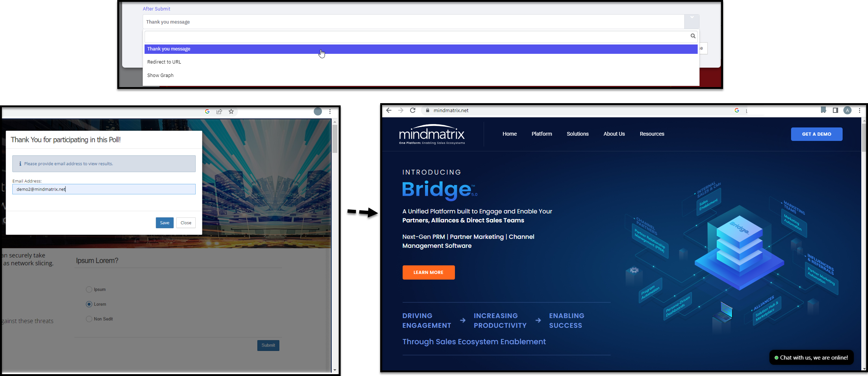Image resolution: width=868 pixels, height=376 pixels.
Task: Click 'ENABLING SUCCESS' heading text
Action: pos(567,321)
